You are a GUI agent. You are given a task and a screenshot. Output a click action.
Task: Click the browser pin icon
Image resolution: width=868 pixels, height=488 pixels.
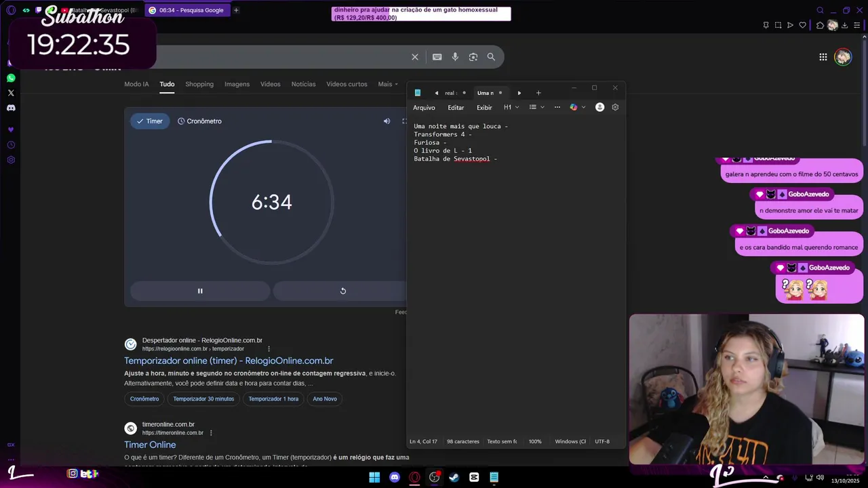(x=766, y=25)
